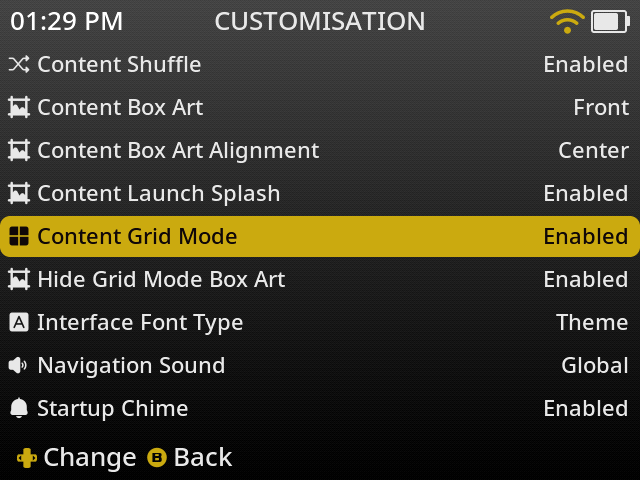Click the bell icon for Startup Chime
This screenshot has width=640, height=480.
(x=18, y=409)
